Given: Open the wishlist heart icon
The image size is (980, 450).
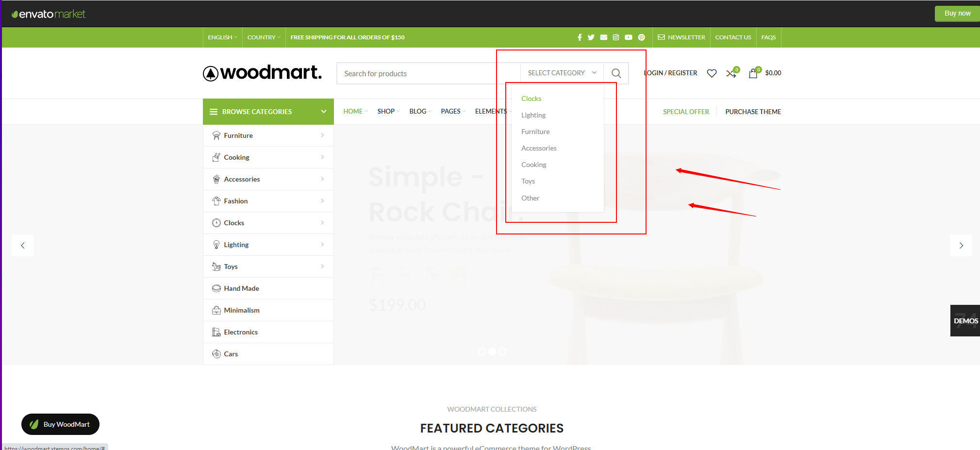Looking at the screenshot, I should pos(712,73).
